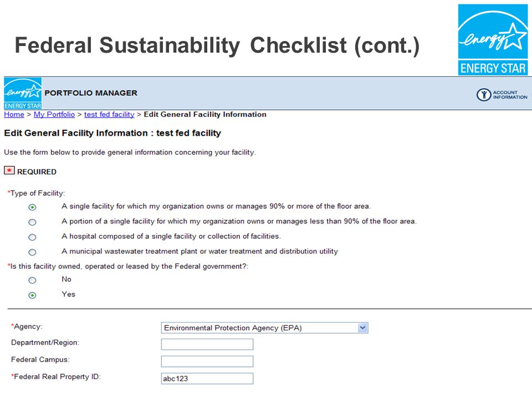
Task: Choose the hospital facility type
Action: [32, 237]
